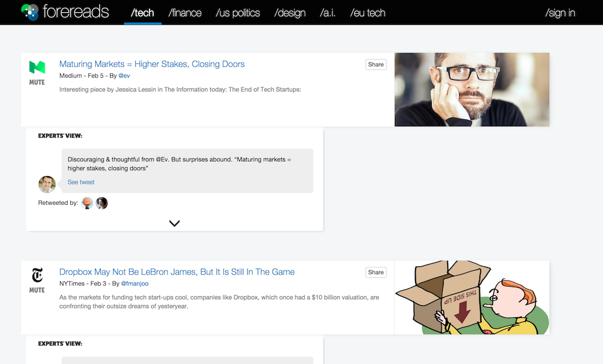Select the /design tab

coord(290,13)
